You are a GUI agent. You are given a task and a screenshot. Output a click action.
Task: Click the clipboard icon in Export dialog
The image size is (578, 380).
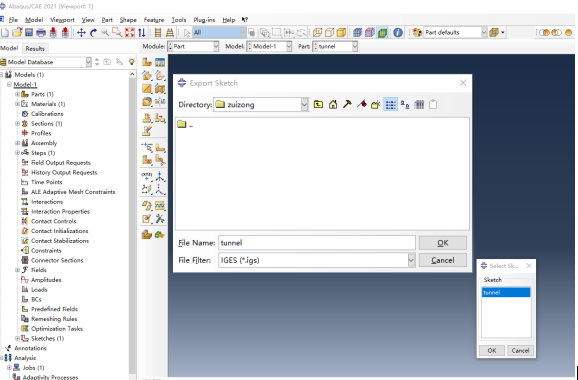pos(433,105)
